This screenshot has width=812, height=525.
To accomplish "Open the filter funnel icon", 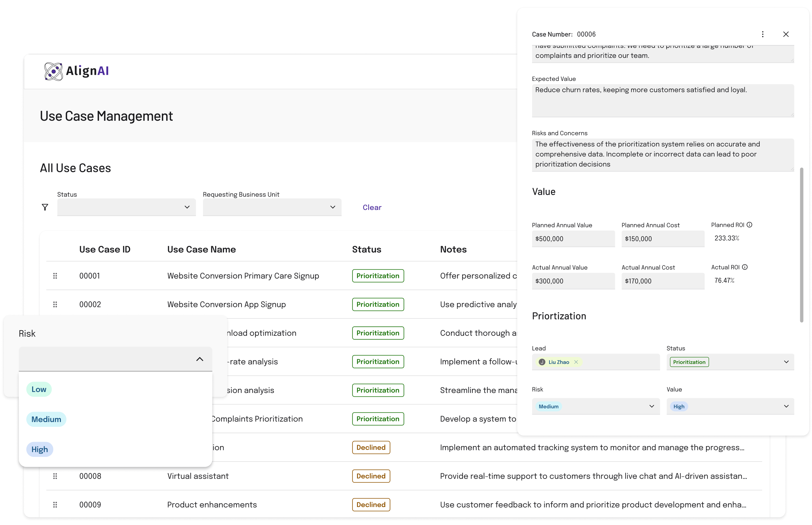I will (x=45, y=207).
